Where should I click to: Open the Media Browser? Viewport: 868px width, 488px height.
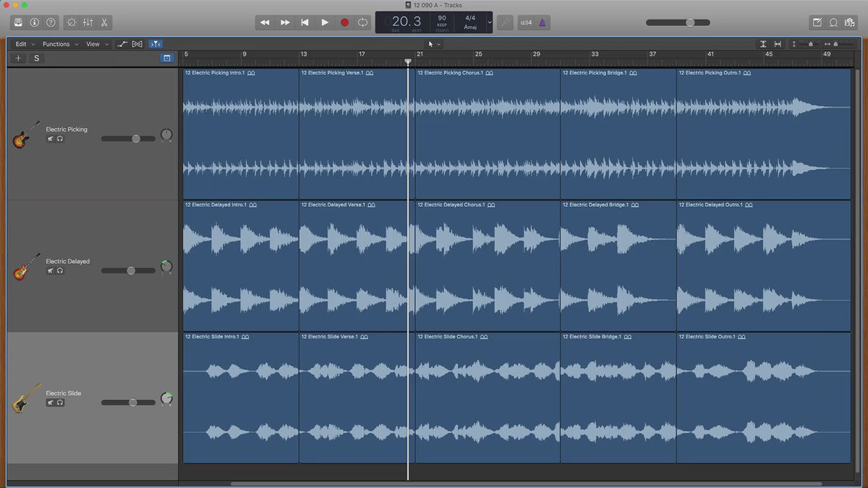click(x=849, y=22)
